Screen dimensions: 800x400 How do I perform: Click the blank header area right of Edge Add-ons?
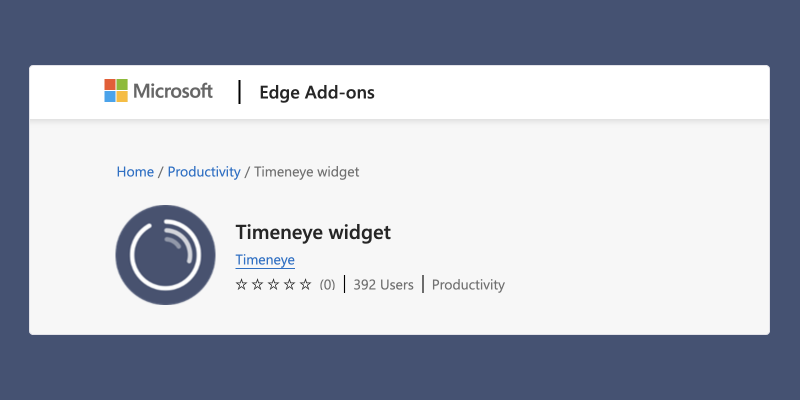click(571, 92)
